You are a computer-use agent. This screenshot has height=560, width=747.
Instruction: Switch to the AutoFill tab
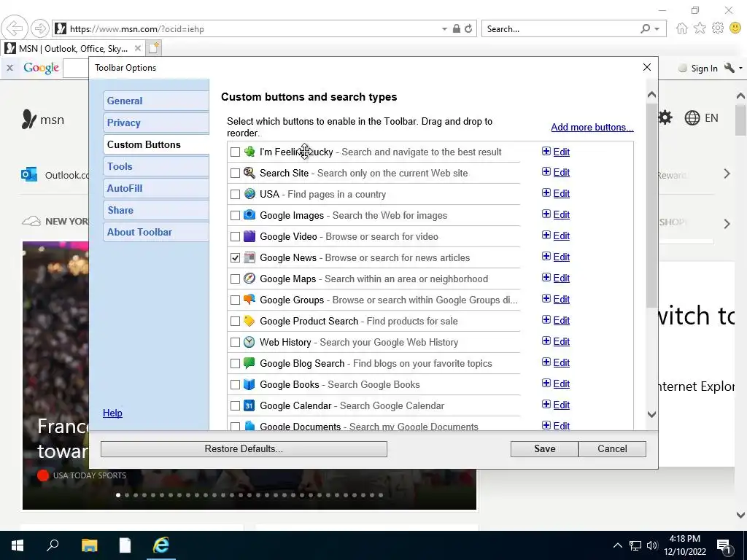coord(156,188)
